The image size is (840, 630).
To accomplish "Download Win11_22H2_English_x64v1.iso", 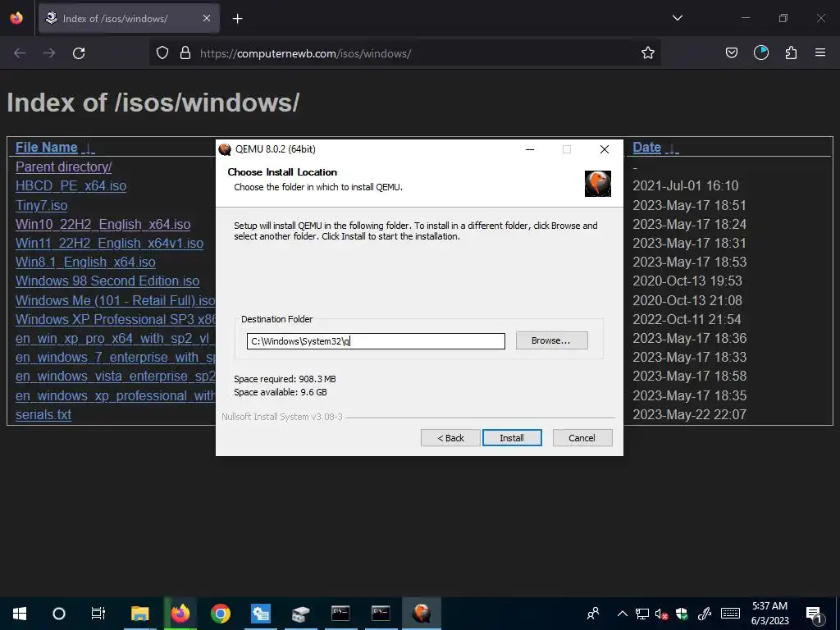I will coord(109,243).
